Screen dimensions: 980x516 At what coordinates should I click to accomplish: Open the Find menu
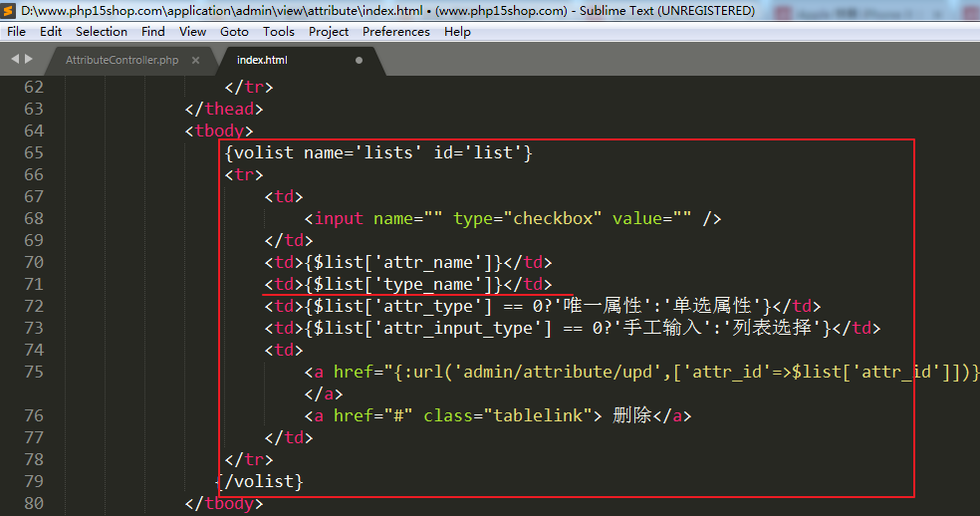[x=153, y=32]
